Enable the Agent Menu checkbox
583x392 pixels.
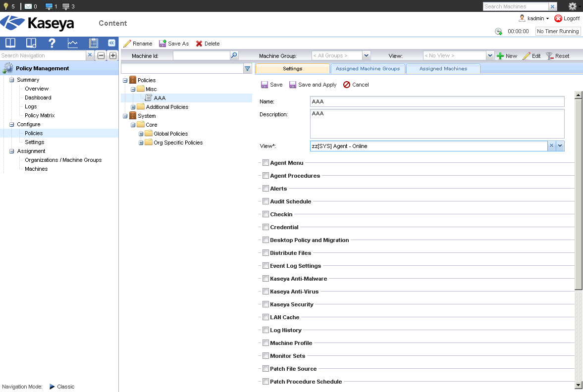coord(266,163)
